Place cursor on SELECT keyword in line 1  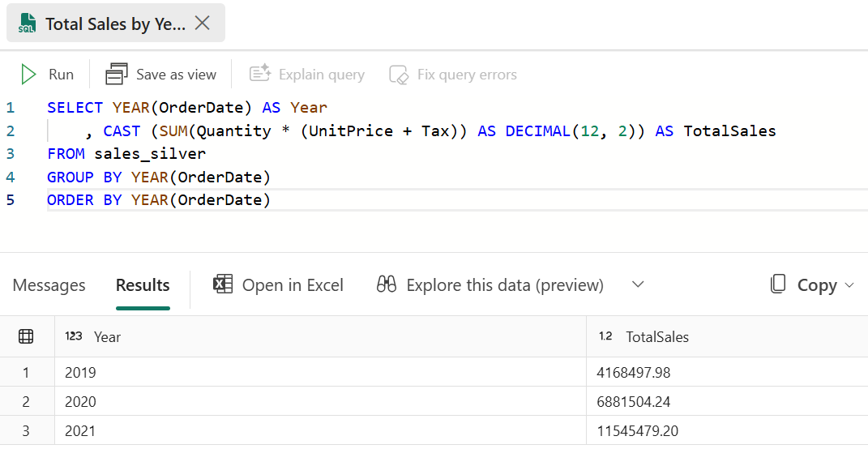click(75, 108)
